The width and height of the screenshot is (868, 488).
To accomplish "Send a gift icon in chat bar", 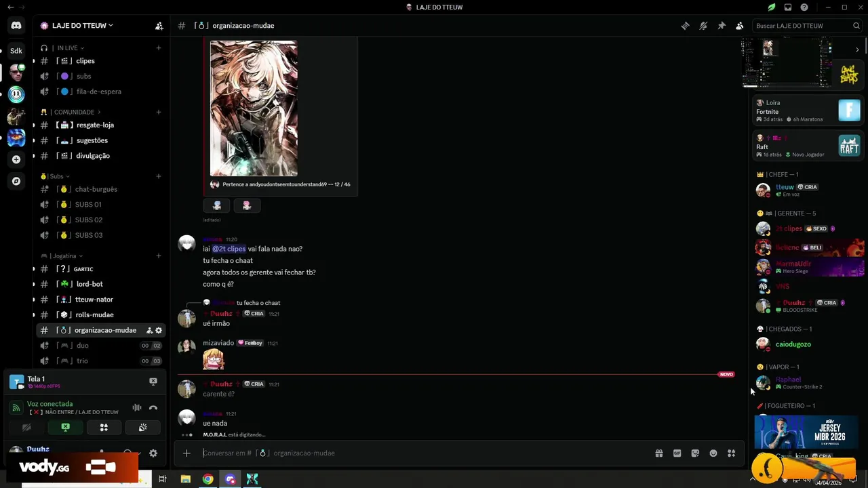I will (658, 453).
